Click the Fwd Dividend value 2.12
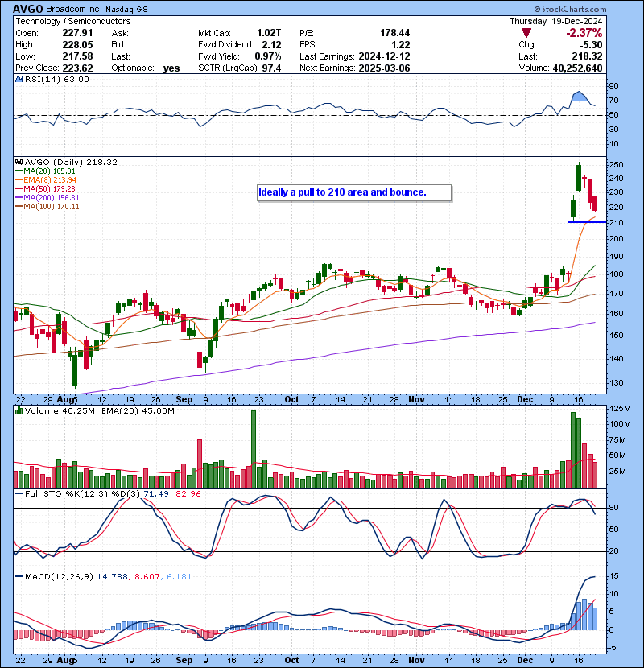Screen dimensions: 644x668 point(271,45)
